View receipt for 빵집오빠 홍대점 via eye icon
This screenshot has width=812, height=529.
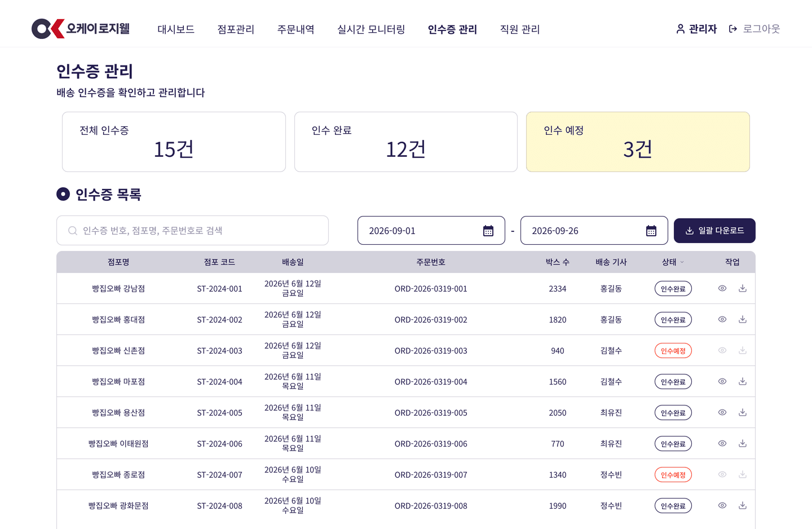tap(722, 319)
